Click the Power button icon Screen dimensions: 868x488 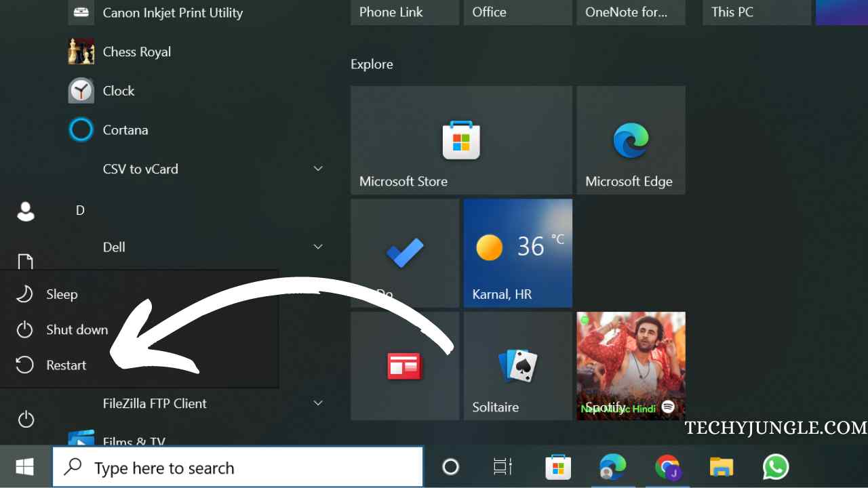pyautogui.click(x=26, y=420)
